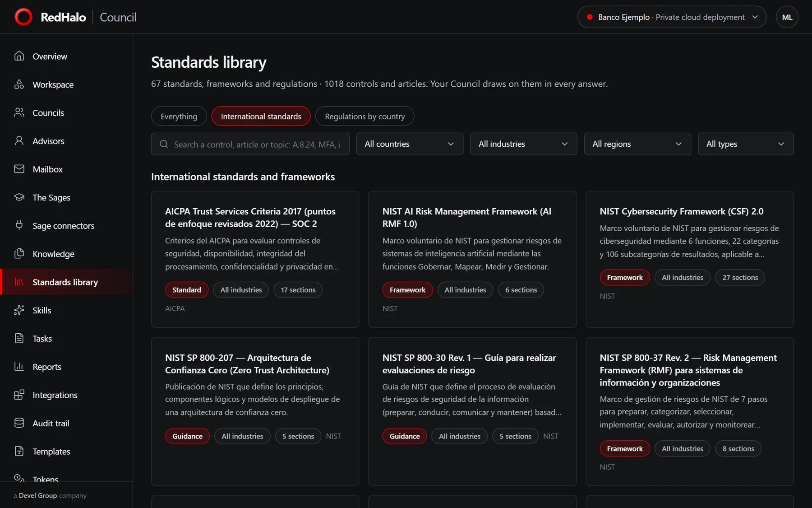Screen dimensions: 812x508
Task: Select the Regulations by country tab
Action: point(364,117)
